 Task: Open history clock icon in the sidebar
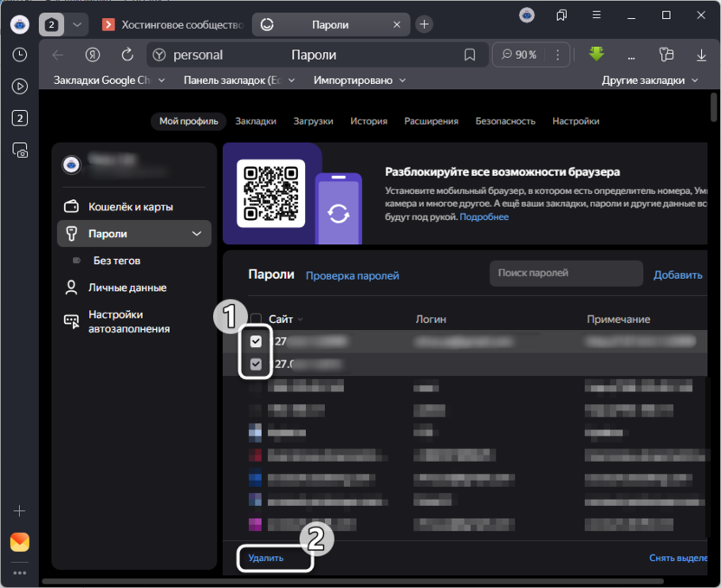coord(19,55)
